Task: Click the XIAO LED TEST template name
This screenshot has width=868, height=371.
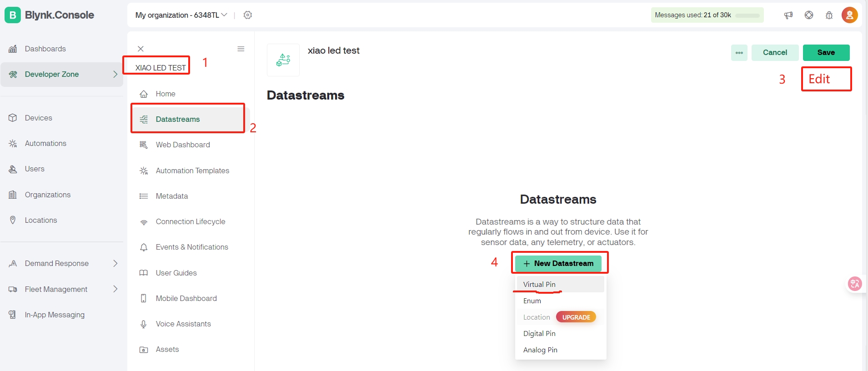Action: coord(161,68)
